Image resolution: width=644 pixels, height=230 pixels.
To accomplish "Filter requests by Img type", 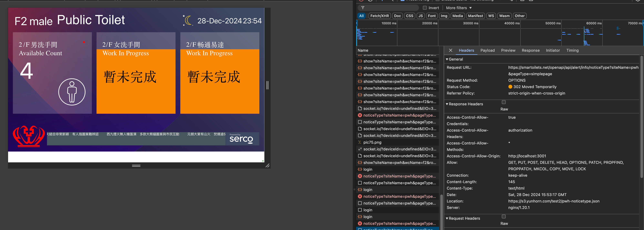I will pyautogui.click(x=444, y=16).
